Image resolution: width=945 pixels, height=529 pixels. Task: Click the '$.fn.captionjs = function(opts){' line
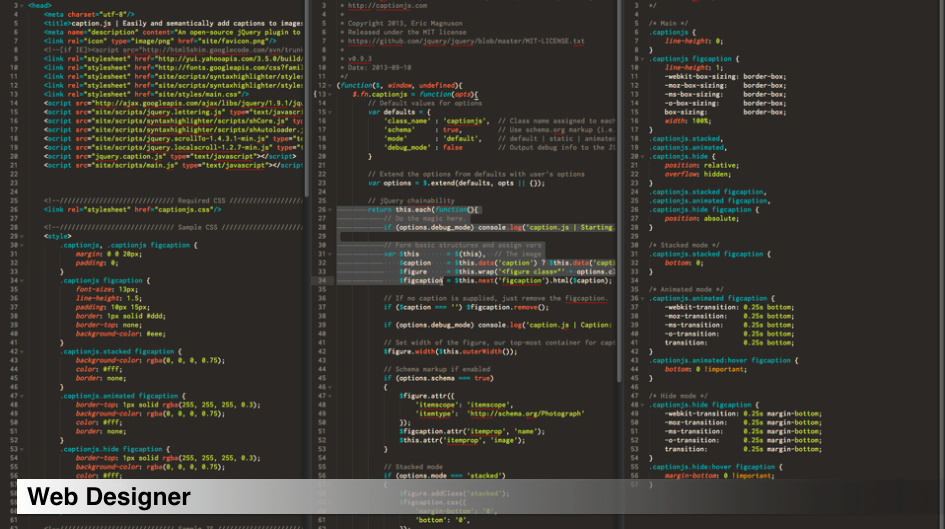(415, 95)
